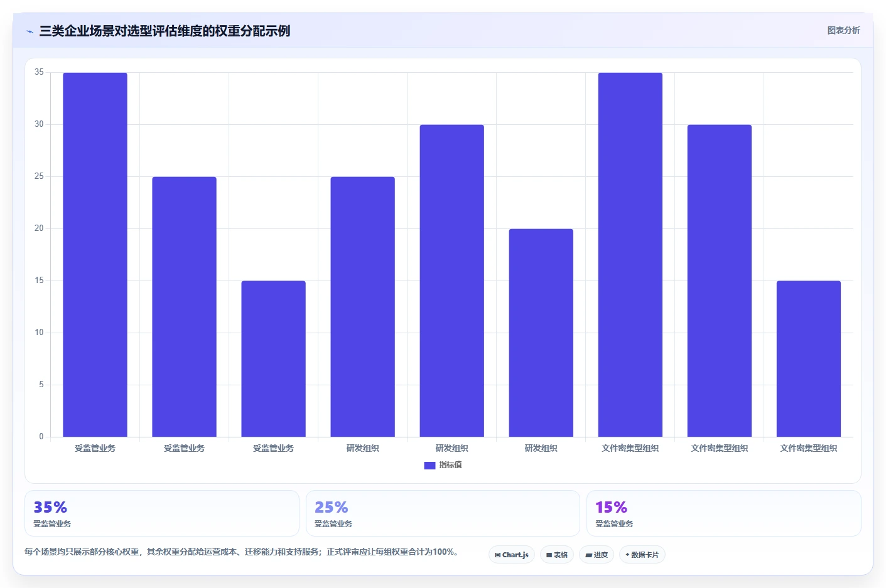The height and width of the screenshot is (588, 886).
Task: Click the 指标值 legend label
Action: [x=450, y=465]
